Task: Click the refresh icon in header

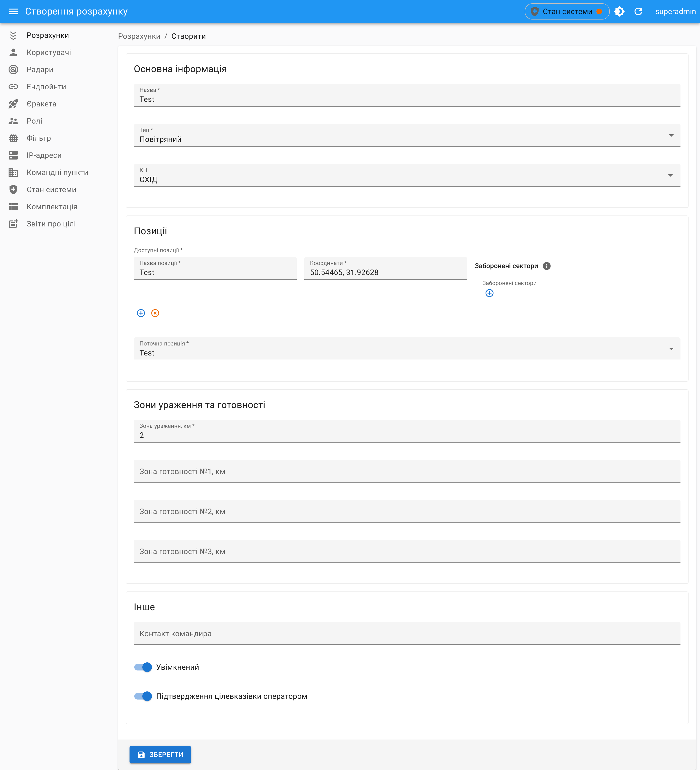Action: 638,11
